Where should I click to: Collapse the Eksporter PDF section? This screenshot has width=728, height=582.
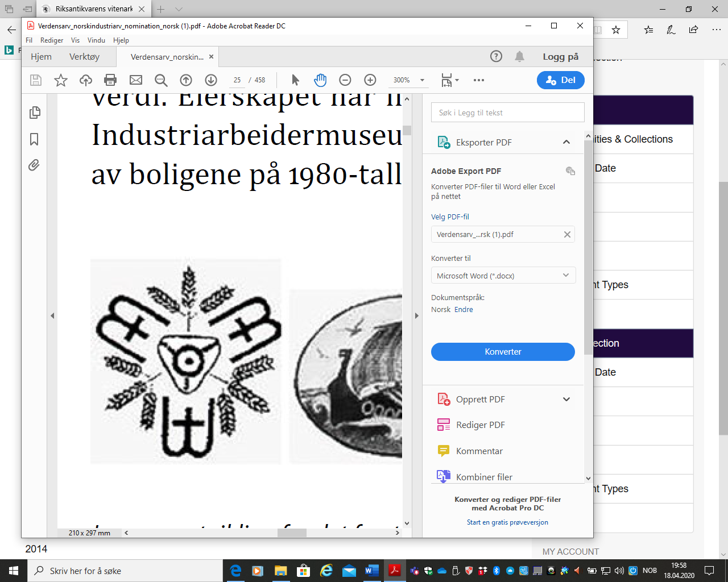(x=566, y=142)
